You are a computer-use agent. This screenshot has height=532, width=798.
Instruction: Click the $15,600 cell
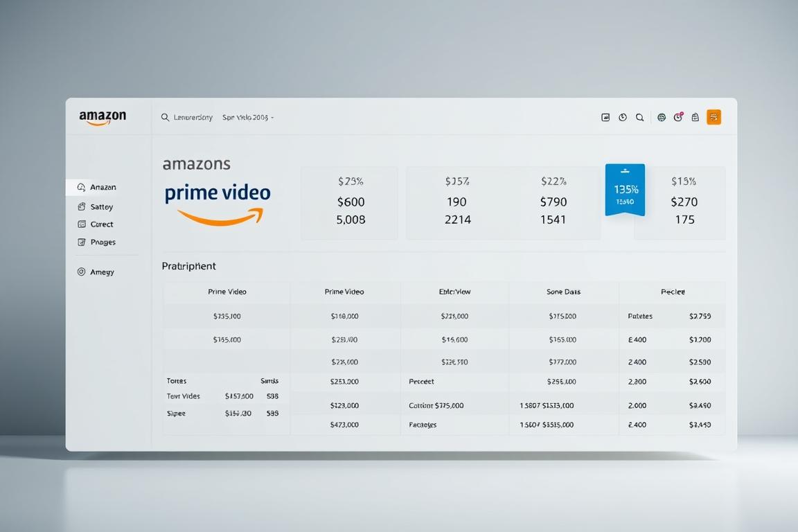(x=454, y=339)
